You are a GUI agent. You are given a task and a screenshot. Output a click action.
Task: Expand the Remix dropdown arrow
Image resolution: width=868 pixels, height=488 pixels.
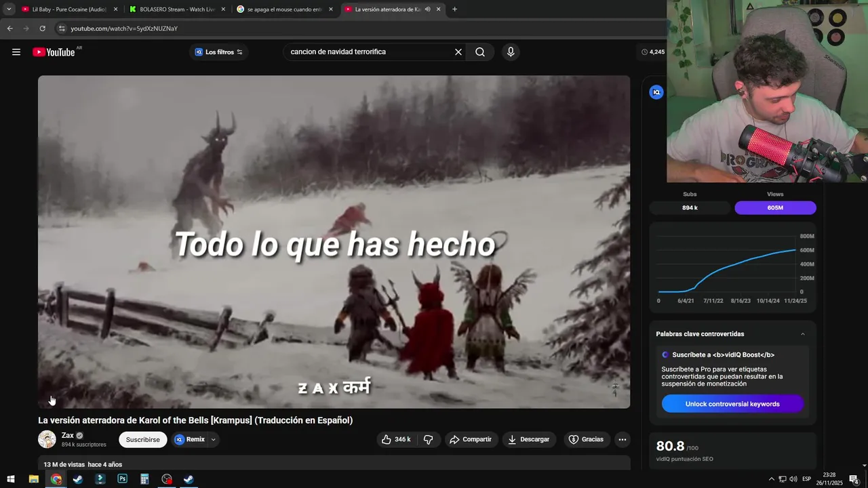tap(213, 439)
